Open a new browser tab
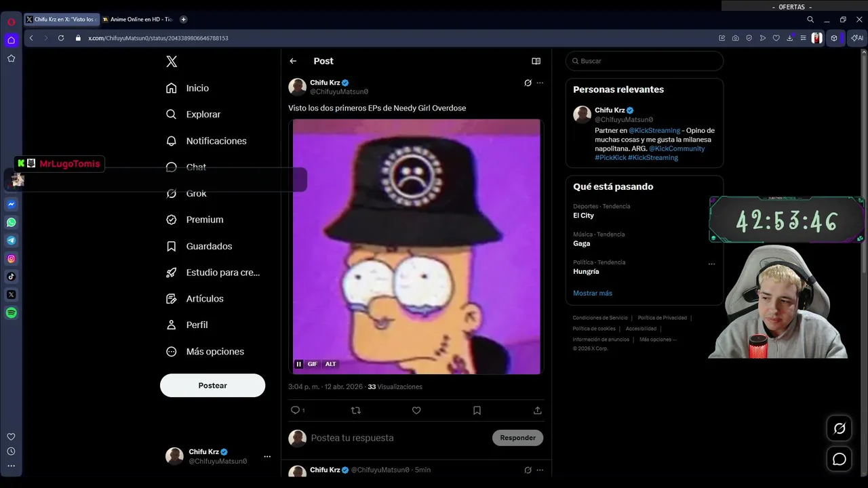Viewport: 868px width, 488px height. 183,20
